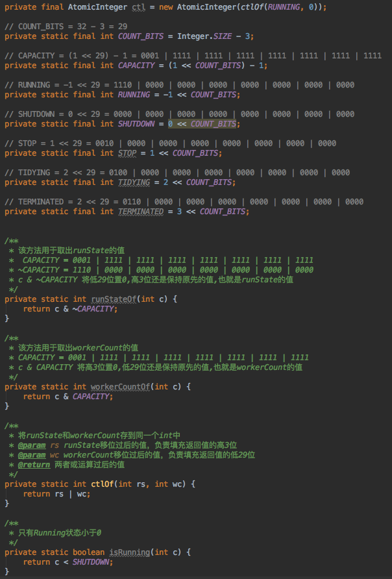The height and width of the screenshot is (579, 392).
Task: Click the isRunning method name
Action: coord(130,552)
